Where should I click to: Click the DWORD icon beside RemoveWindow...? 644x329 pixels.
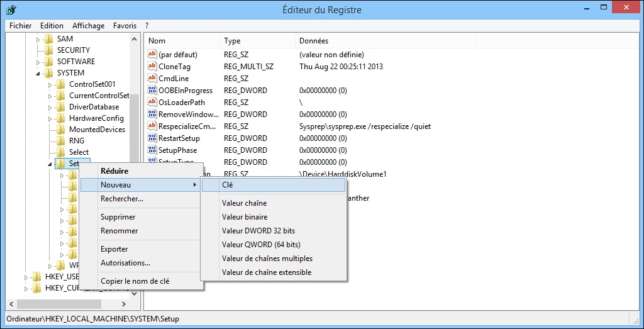pyautogui.click(x=152, y=114)
